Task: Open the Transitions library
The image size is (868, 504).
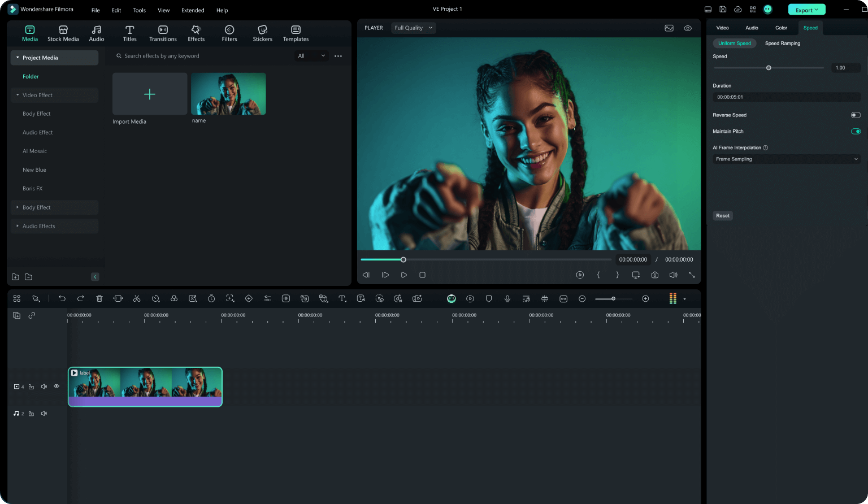Action: (x=163, y=33)
